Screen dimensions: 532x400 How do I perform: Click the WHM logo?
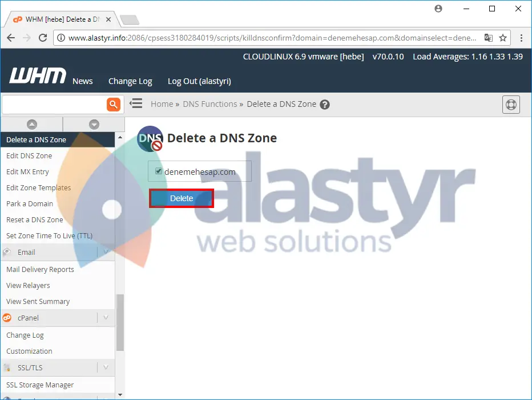click(37, 75)
